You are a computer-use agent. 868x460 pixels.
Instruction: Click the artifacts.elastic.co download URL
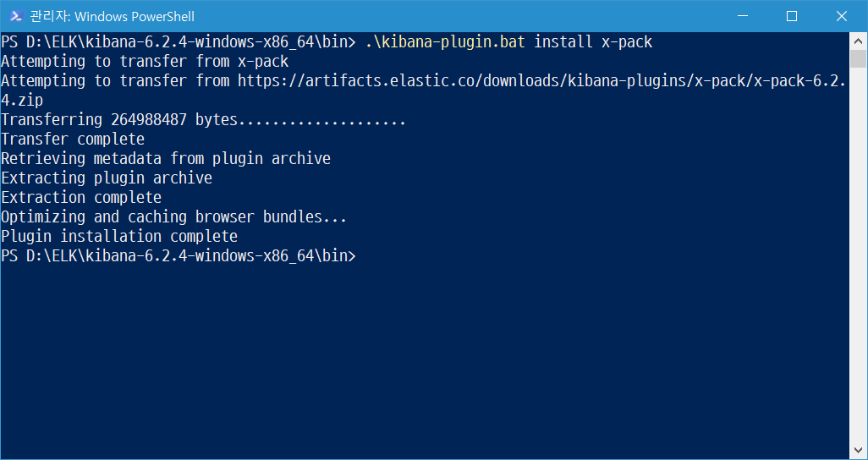click(541, 81)
